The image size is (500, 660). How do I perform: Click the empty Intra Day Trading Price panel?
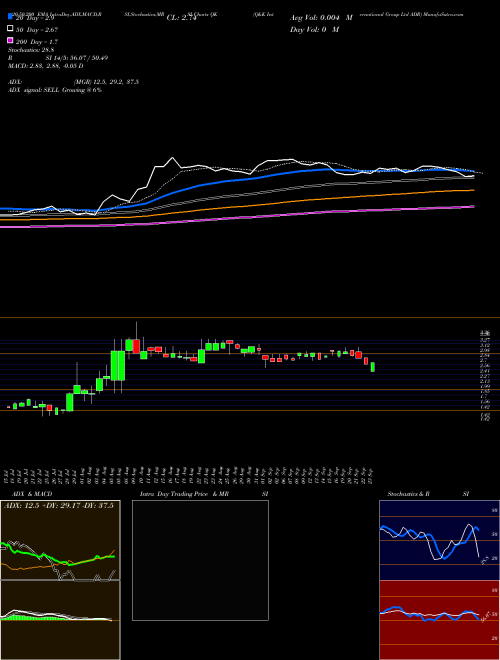click(x=200, y=560)
